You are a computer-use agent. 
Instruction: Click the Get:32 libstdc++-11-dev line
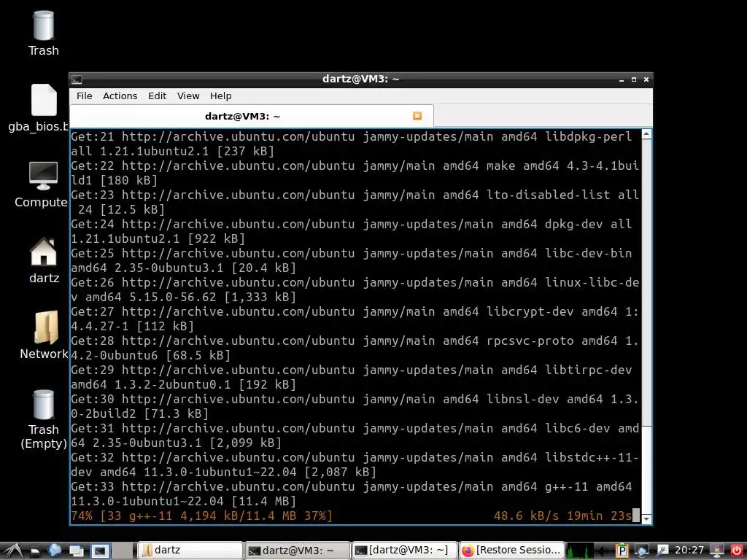355,464
